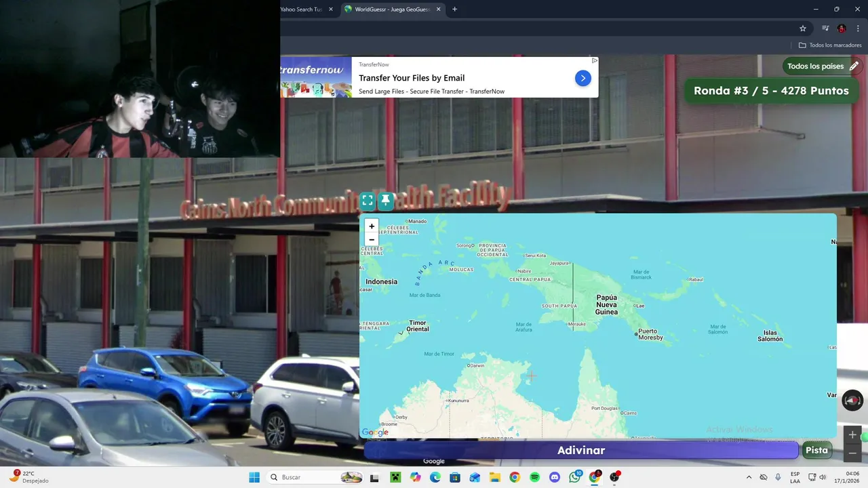Open Microsoft Edge from the taskbar

coord(435,477)
